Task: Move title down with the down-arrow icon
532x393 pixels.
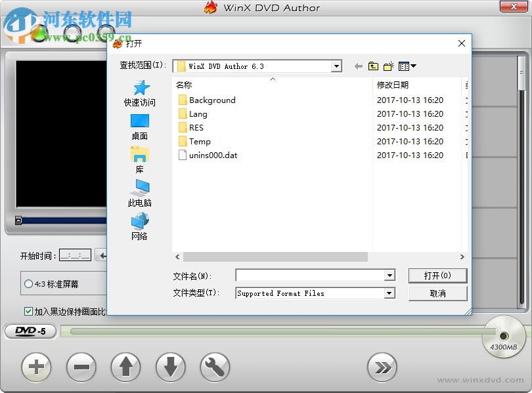Action: 170,367
